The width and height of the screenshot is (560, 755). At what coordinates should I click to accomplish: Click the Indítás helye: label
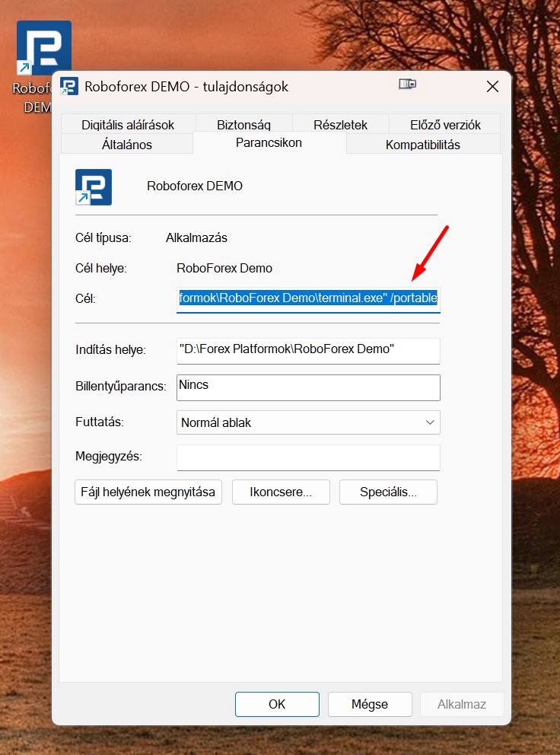pyautogui.click(x=111, y=350)
